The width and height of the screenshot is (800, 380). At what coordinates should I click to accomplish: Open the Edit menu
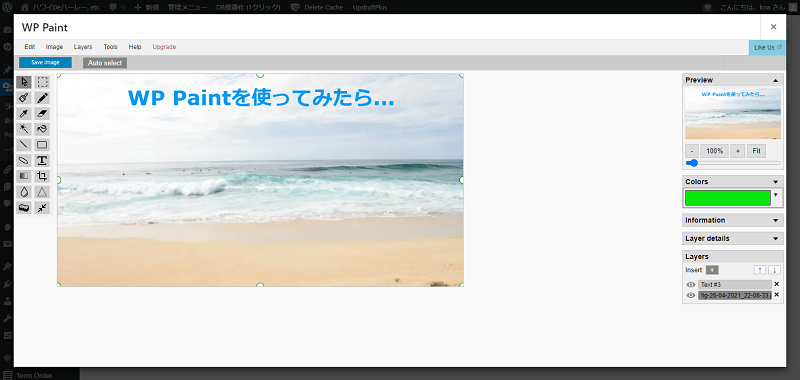pyautogui.click(x=30, y=47)
